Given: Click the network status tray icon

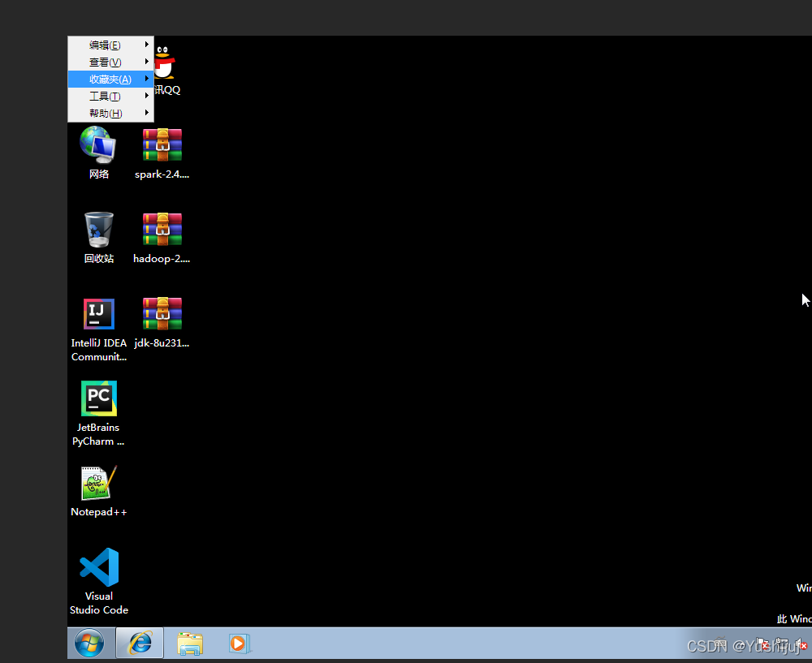Looking at the screenshot, I should [783, 644].
